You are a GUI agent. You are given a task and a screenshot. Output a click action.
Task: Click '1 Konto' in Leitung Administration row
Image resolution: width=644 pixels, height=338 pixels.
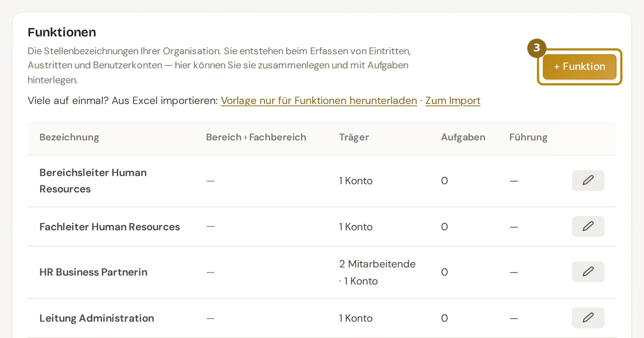[x=355, y=318]
